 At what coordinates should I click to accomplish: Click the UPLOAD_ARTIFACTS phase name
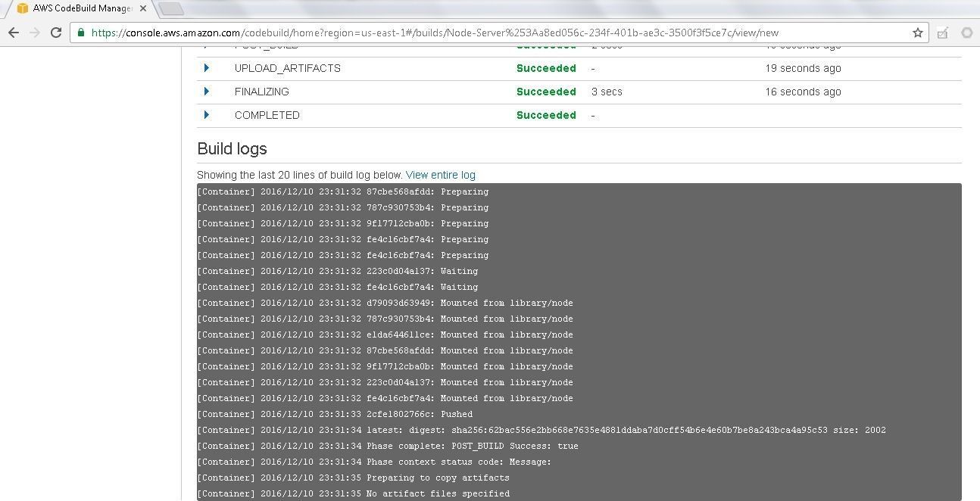click(288, 68)
